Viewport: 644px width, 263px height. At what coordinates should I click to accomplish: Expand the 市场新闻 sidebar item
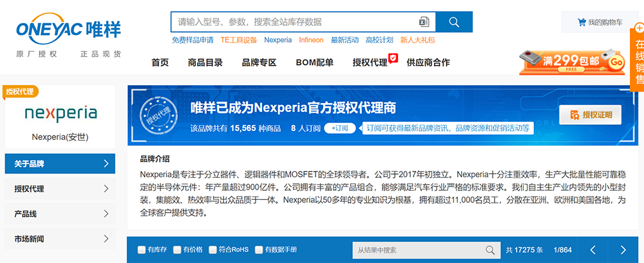[x=60, y=239]
